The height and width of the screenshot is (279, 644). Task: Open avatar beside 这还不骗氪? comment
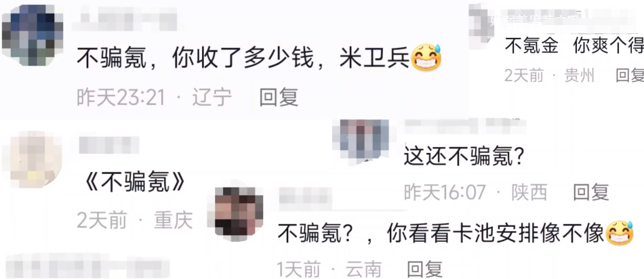click(x=365, y=140)
